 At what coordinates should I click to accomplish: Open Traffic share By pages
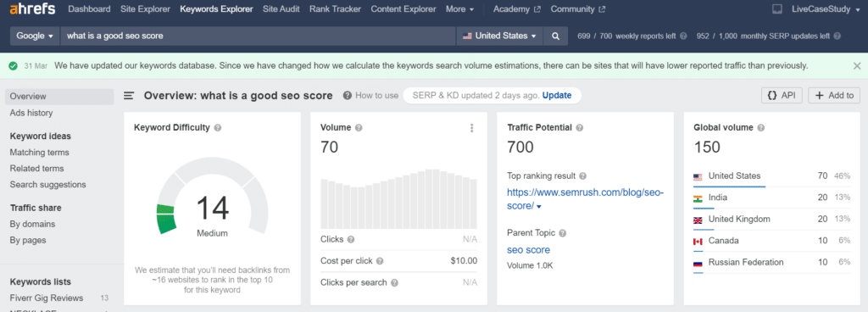click(x=28, y=240)
